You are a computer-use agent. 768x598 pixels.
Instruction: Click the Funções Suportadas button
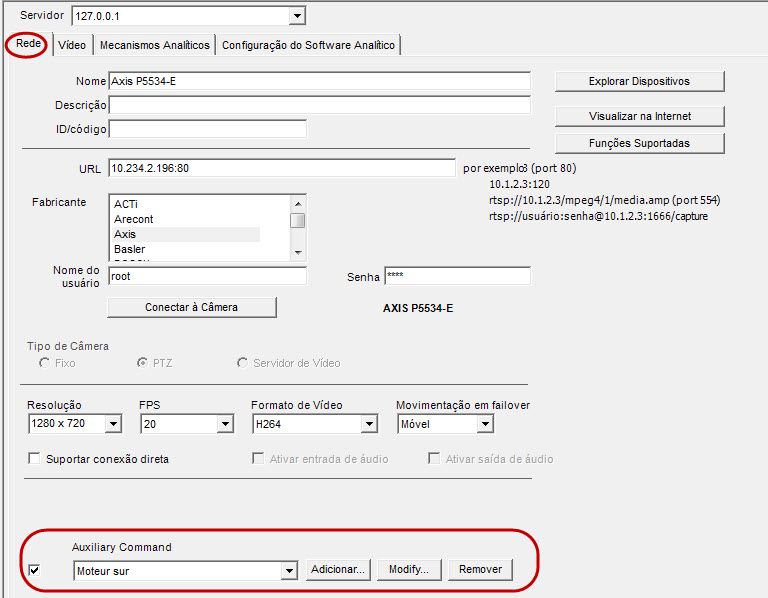pos(639,143)
